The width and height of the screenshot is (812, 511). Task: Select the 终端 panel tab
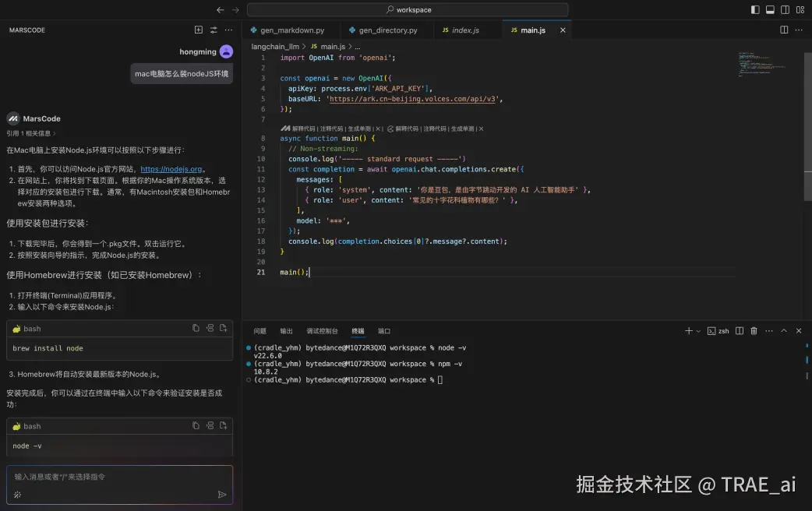pos(358,331)
